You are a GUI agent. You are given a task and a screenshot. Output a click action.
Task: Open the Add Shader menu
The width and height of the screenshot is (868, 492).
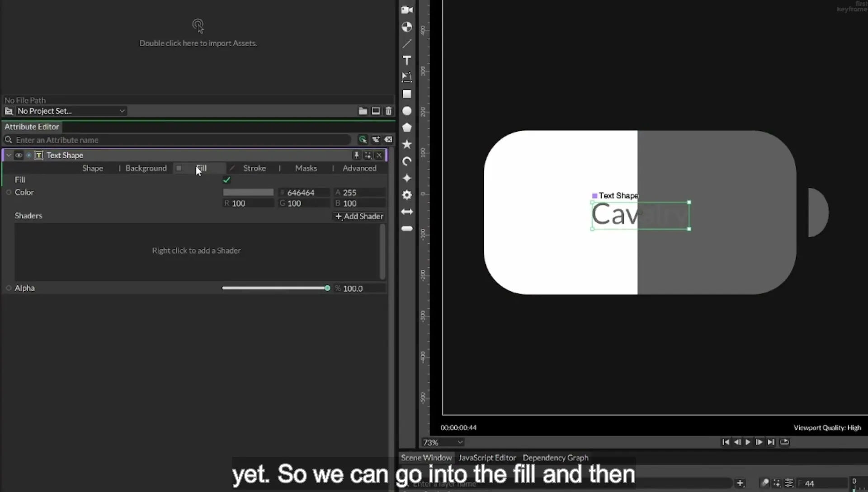[359, 216]
